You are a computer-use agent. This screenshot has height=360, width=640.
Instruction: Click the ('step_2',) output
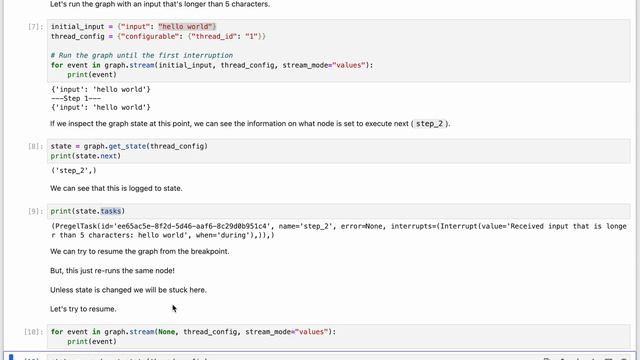pos(73,171)
